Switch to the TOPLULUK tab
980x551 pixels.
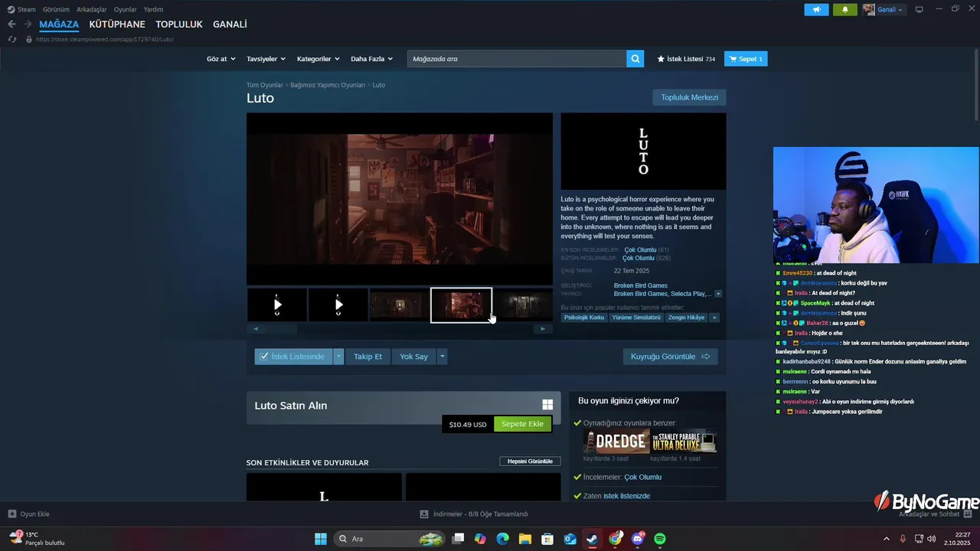tap(179, 24)
